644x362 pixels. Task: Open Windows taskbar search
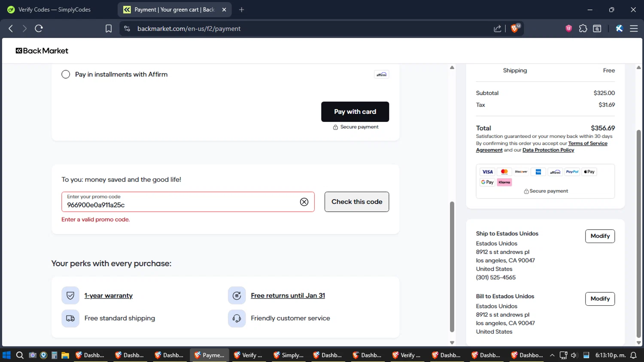tap(20, 355)
